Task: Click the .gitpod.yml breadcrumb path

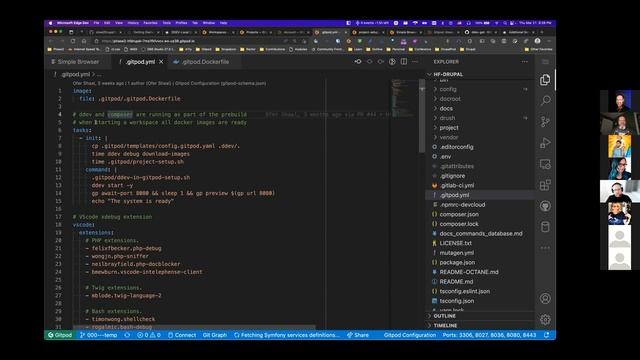Action: (x=76, y=74)
